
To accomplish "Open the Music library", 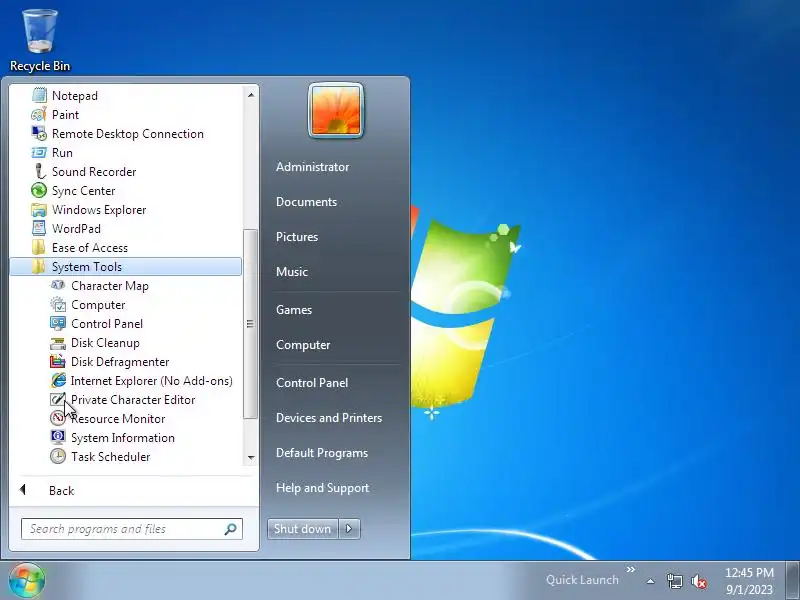I will tap(292, 271).
